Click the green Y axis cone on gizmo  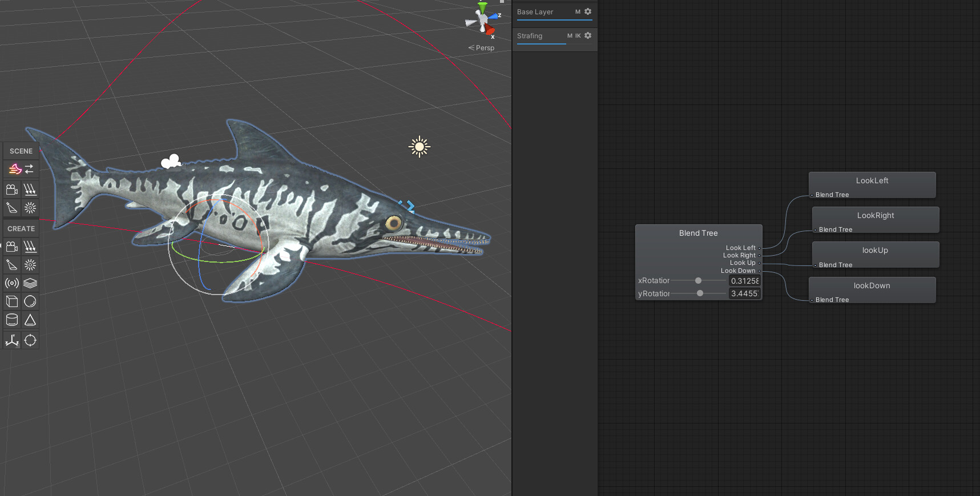tap(483, 7)
